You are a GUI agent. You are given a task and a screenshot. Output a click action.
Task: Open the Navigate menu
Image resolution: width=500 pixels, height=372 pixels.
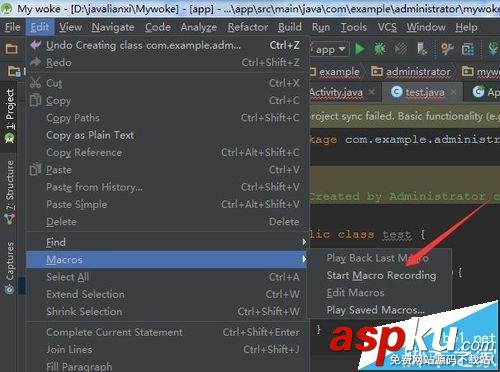(113, 27)
